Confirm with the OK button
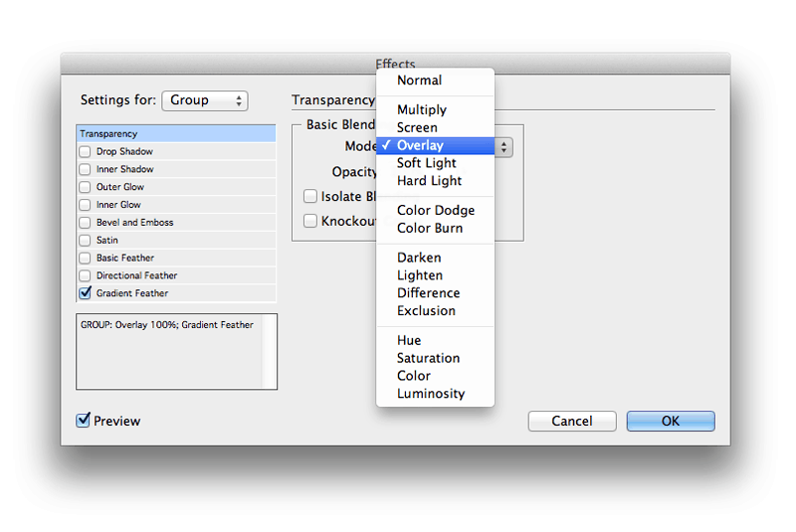This screenshot has height=532, width=796. click(671, 421)
